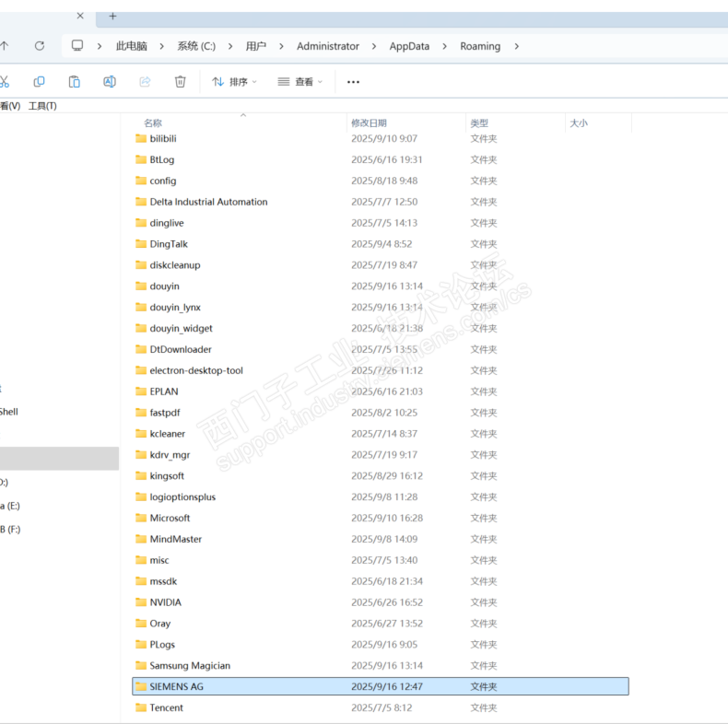728x724 pixels.
Task: Select the douyin_lynx folder name
Action: pyautogui.click(x=175, y=308)
